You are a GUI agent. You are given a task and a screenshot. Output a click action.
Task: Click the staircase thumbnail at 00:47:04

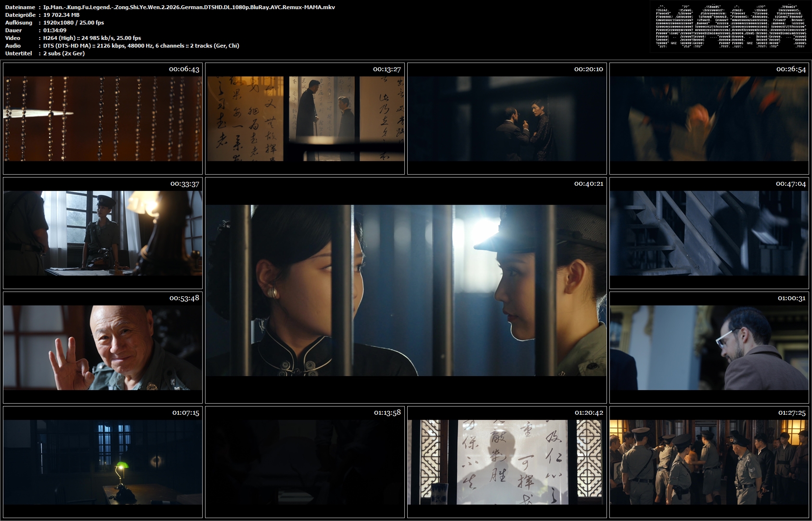tap(709, 233)
